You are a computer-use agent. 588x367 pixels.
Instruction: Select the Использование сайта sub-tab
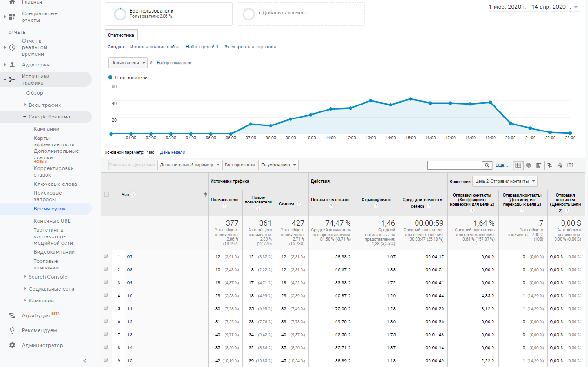coord(155,47)
